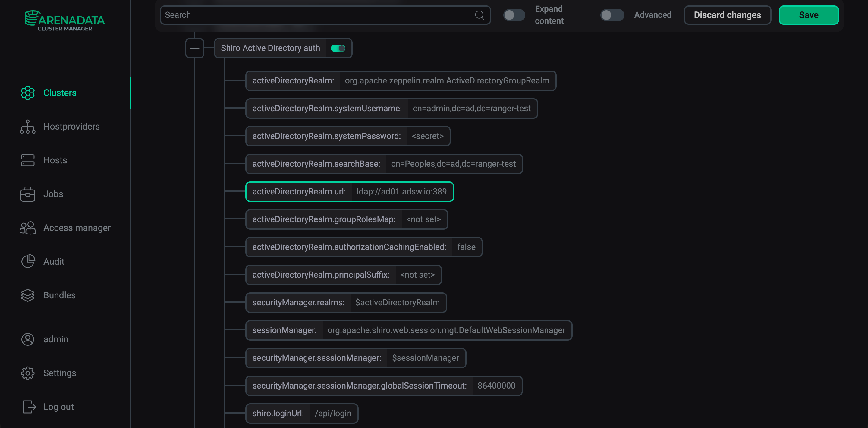Open the Clusters section in the sidebar

point(60,93)
